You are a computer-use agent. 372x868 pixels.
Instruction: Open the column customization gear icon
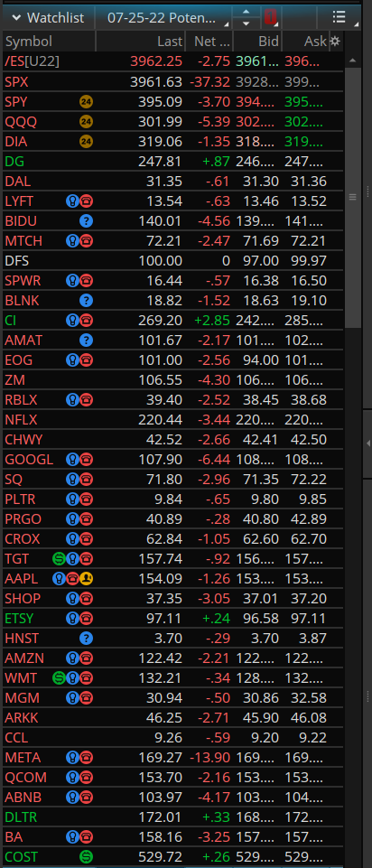click(335, 41)
